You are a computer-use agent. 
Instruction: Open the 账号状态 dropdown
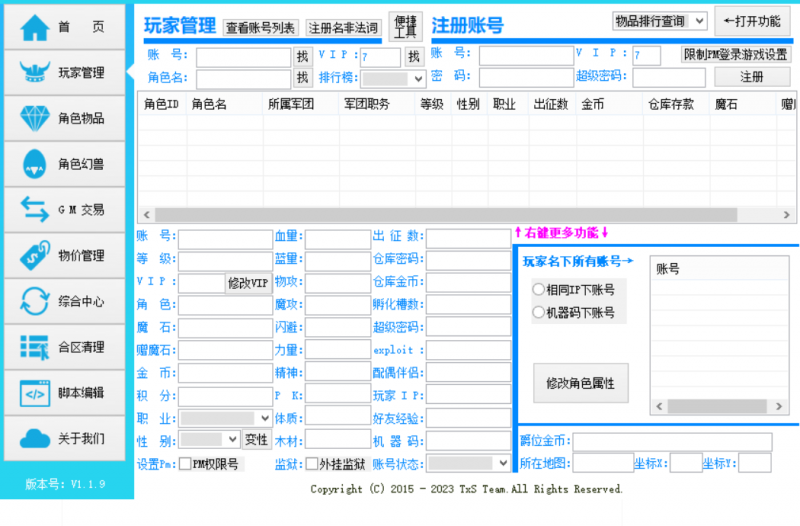[468, 463]
